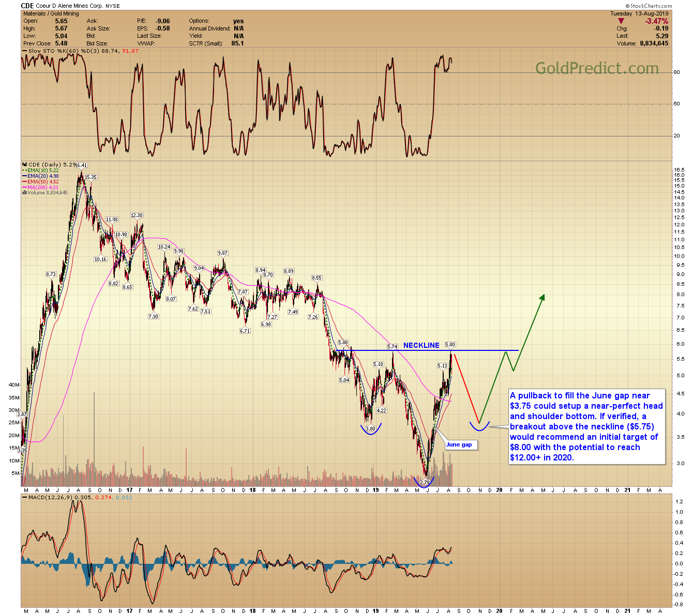The height and width of the screenshot is (616, 693).
Task: Select the SCTR (Small) value 85.1
Action: click(237, 43)
